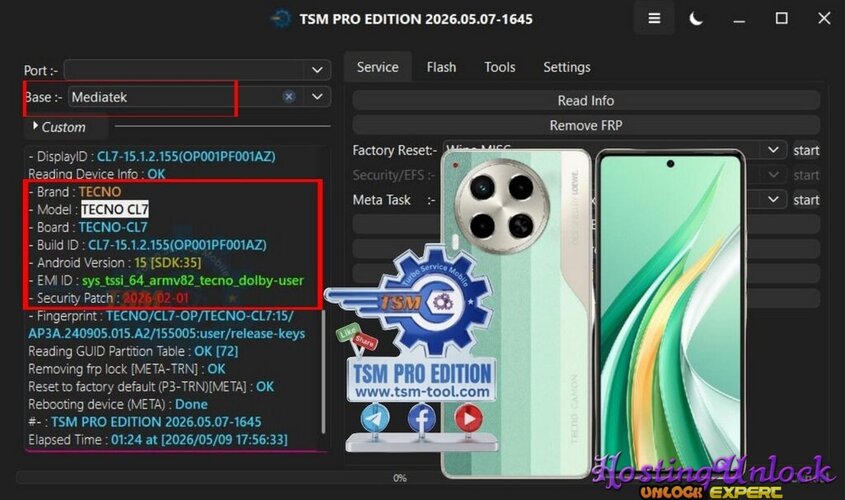Switch to the Flash tab

click(441, 67)
